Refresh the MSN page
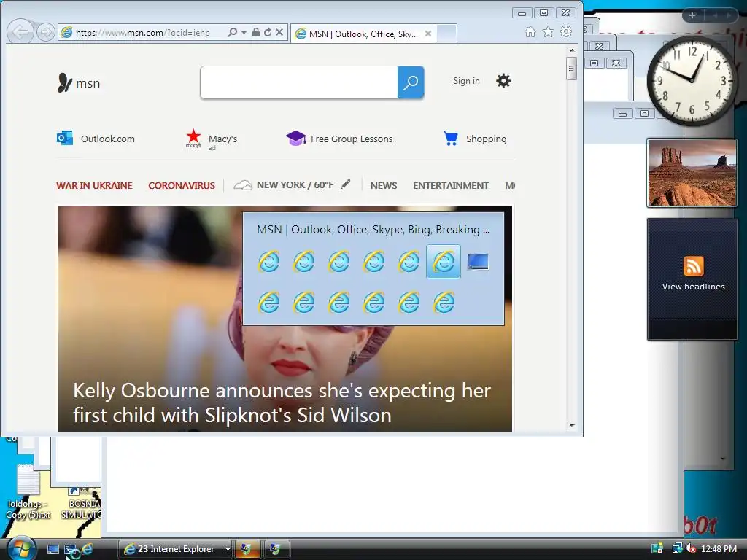747x560 pixels. pos(268,32)
